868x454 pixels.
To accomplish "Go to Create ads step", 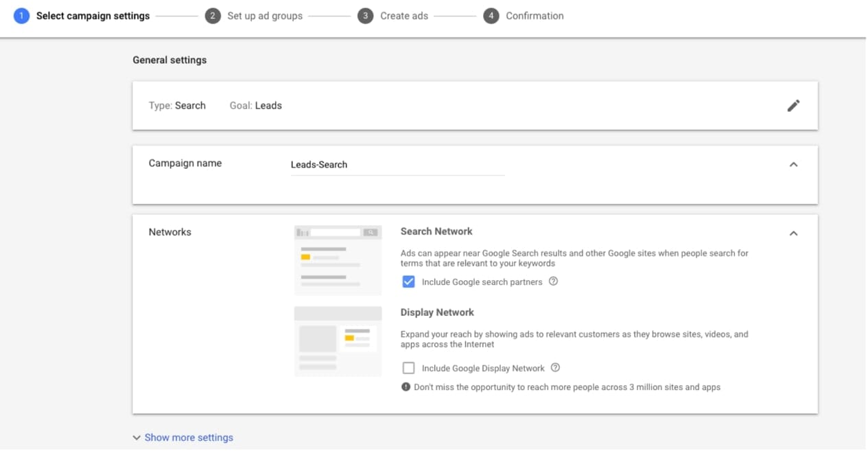I will 404,16.
